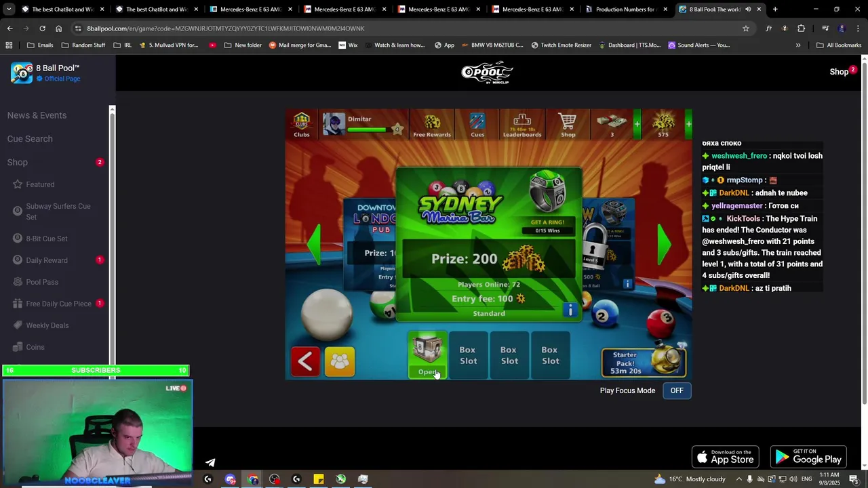Toggle Play Focus Mode off switch

click(677, 390)
